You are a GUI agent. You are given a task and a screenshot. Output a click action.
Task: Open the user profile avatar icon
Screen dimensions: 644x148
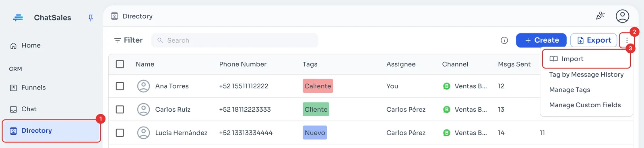tap(622, 16)
